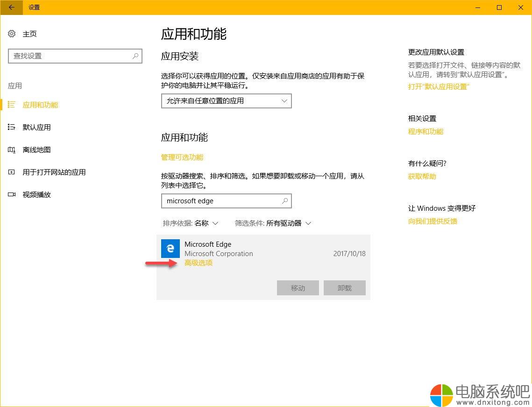Click magnifier icon in microsoft edge search box

coord(284,201)
